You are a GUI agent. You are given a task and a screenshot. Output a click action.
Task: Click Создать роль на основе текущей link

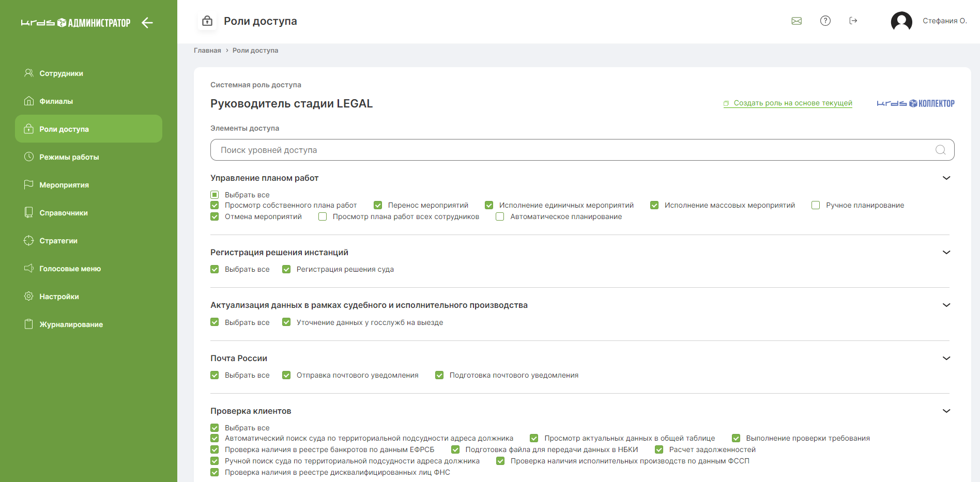(x=792, y=103)
